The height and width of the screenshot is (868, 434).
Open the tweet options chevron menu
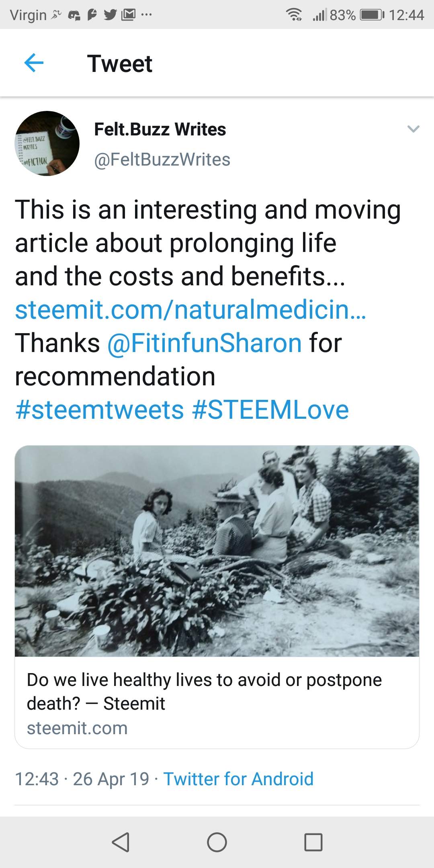(413, 129)
